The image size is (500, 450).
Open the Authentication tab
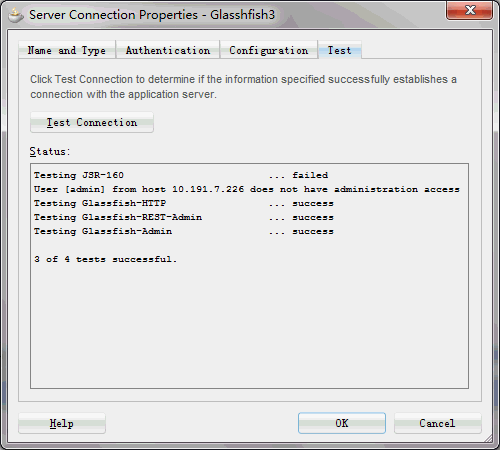click(168, 50)
